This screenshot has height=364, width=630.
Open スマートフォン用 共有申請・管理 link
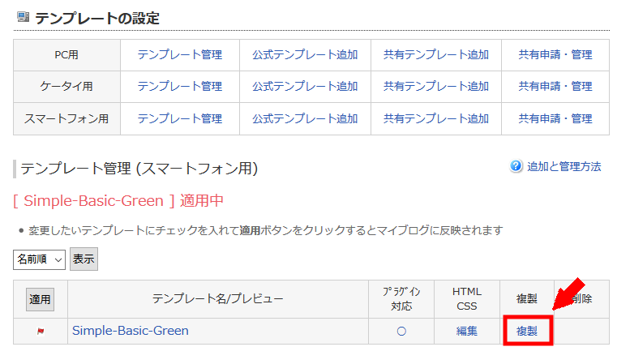(555, 118)
